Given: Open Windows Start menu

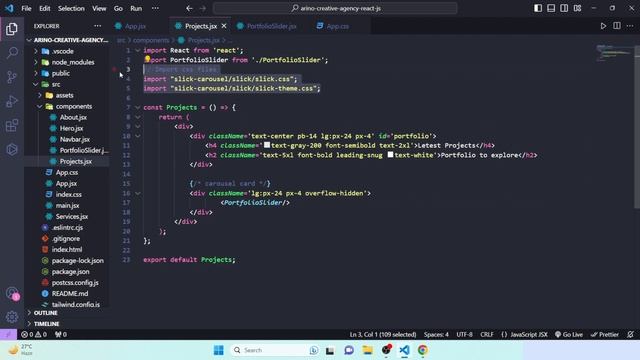Looking at the screenshot, I should pyautogui.click(x=218, y=350).
